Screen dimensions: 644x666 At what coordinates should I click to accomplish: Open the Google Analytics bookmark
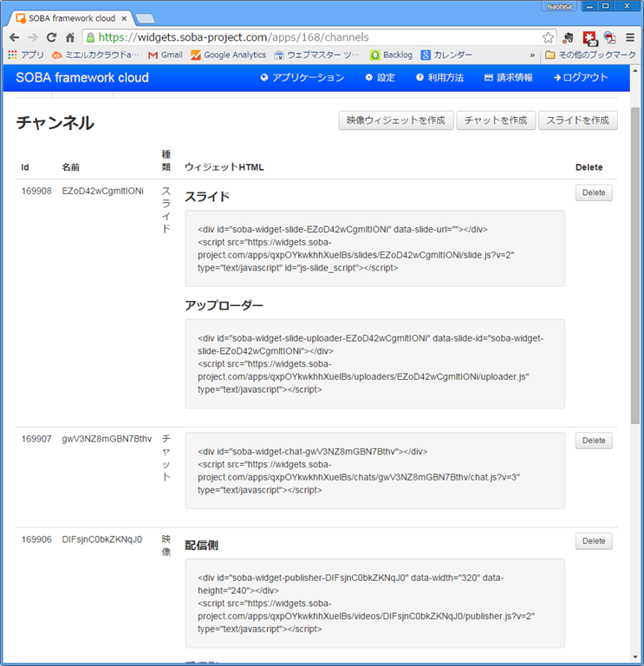[x=229, y=55]
